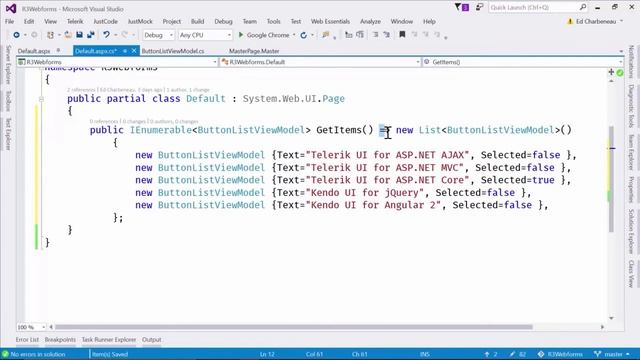Expand the Google Chrome browser target dropdown
This screenshot has width=640, height=360.
[294, 35]
